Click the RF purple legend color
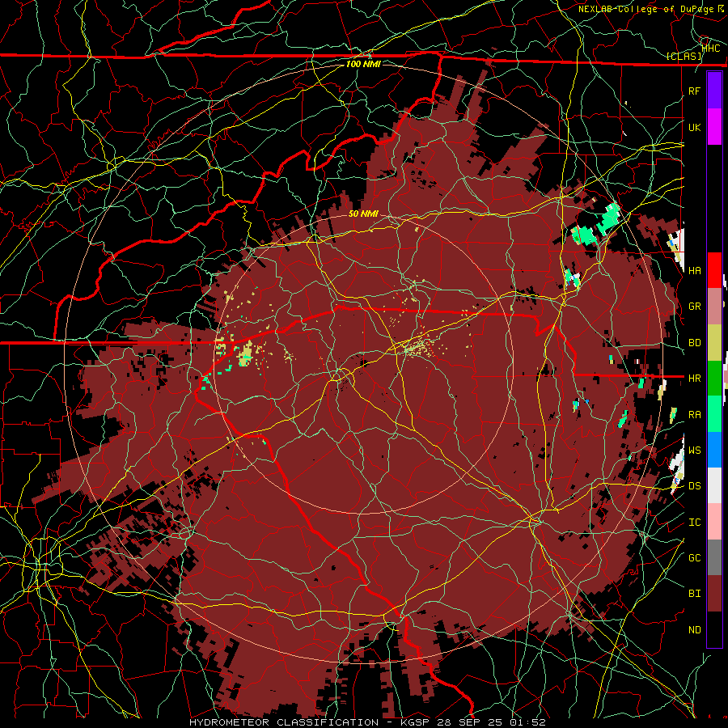The width and height of the screenshot is (728, 728). (x=714, y=91)
